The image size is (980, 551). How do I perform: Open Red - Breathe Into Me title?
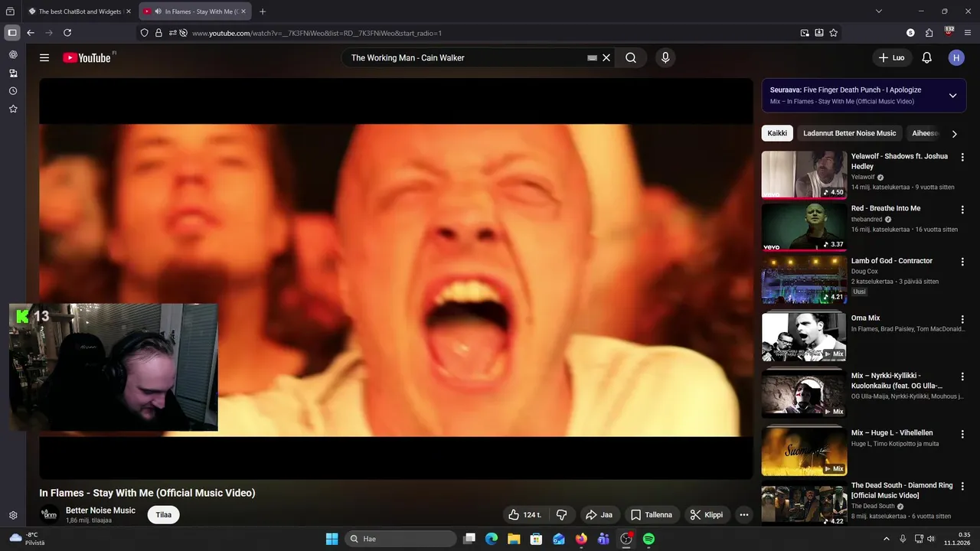885,208
